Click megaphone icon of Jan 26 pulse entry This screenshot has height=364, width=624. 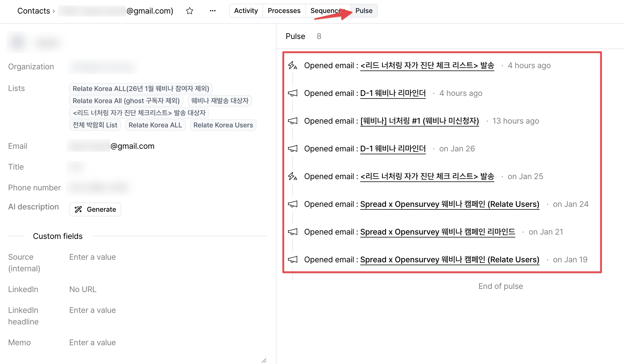point(292,149)
